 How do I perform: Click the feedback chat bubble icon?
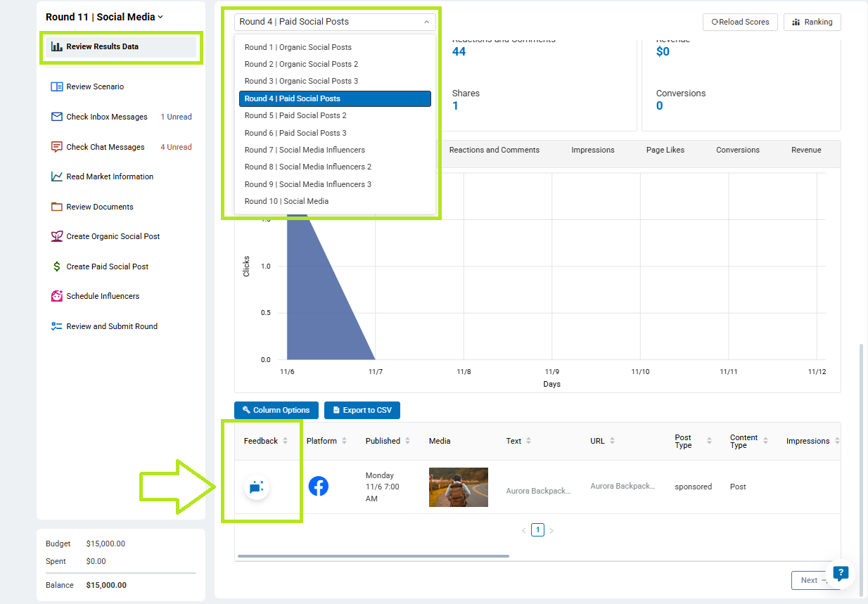[x=257, y=487]
